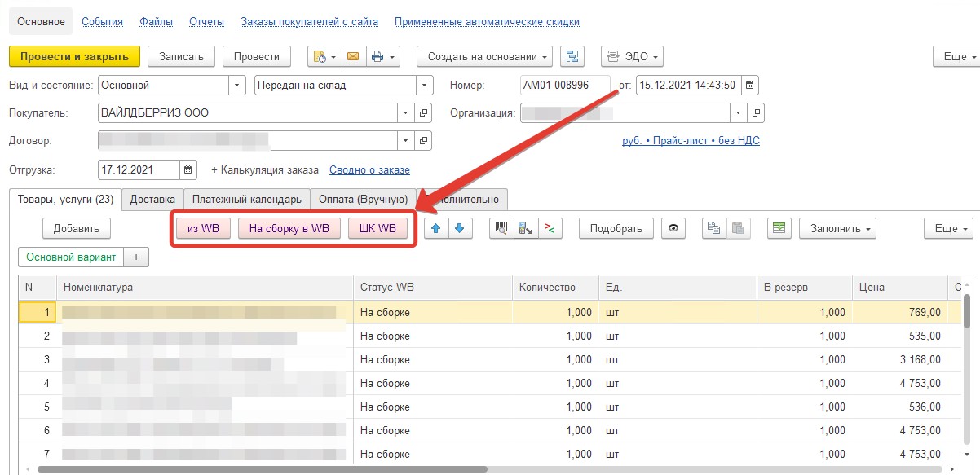
Task: Select the Основной вариант button
Action: click(71, 257)
